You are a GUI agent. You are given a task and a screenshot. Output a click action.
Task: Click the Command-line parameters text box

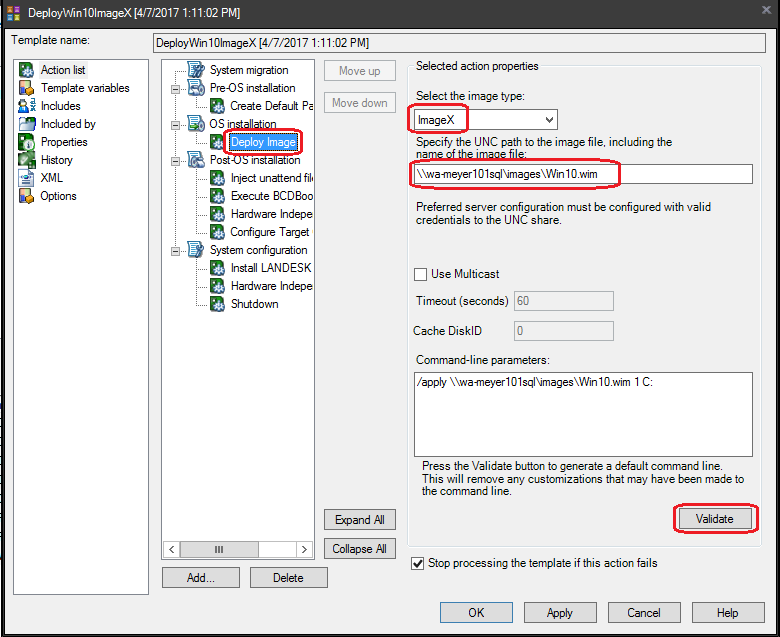(x=583, y=414)
